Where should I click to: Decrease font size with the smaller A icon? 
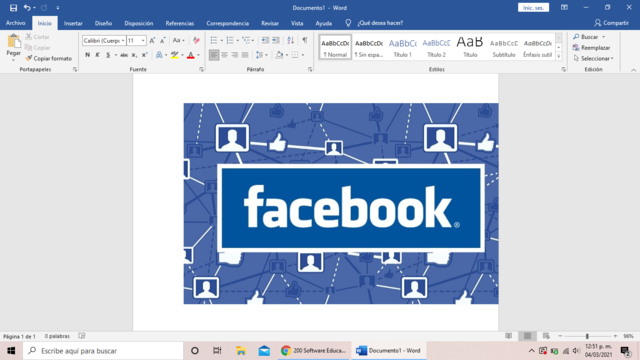point(162,40)
